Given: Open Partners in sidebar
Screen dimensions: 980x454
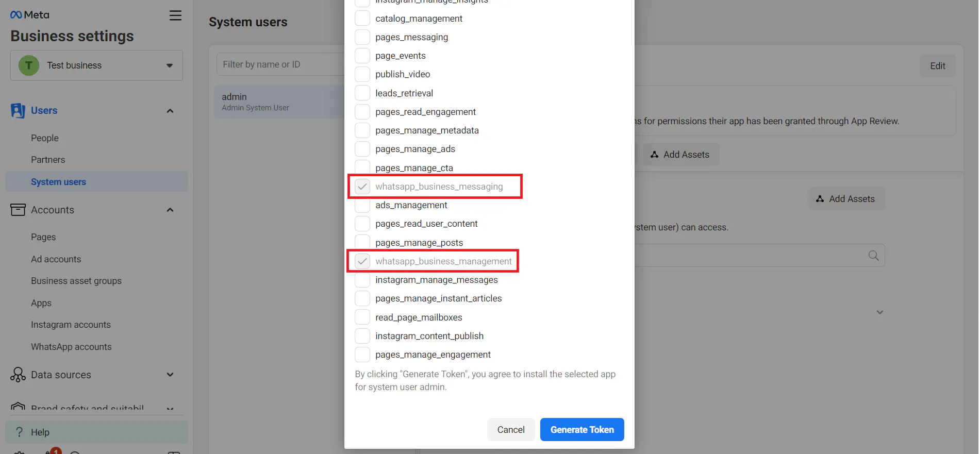Looking at the screenshot, I should point(48,160).
